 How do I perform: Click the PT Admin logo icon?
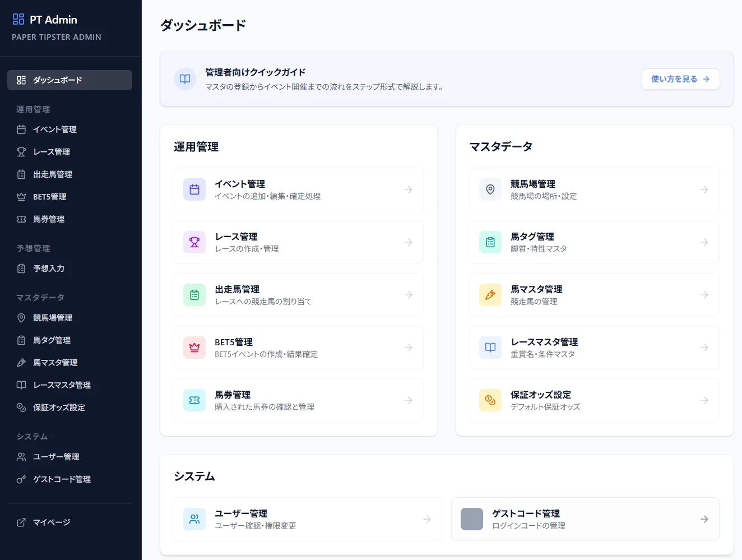[18, 19]
